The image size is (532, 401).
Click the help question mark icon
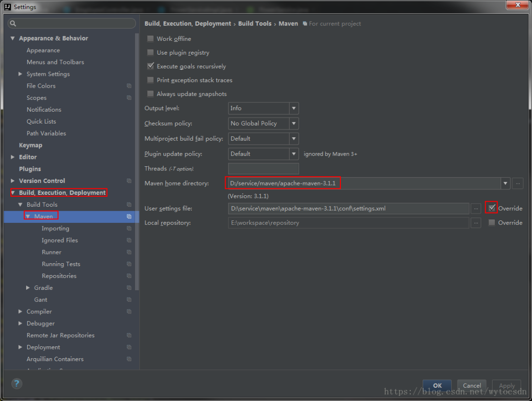[17, 383]
